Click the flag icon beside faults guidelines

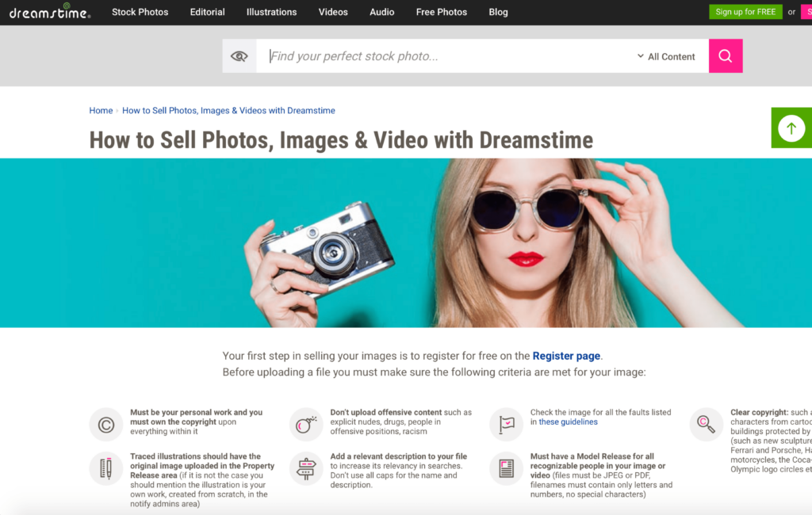click(507, 425)
